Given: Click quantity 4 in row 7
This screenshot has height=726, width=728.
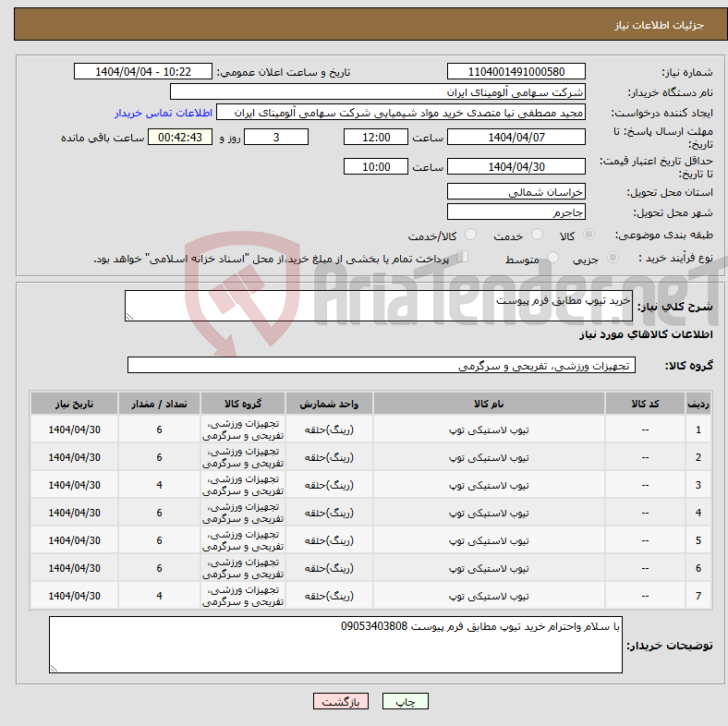Looking at the screenshot, I should coord(159,596).
